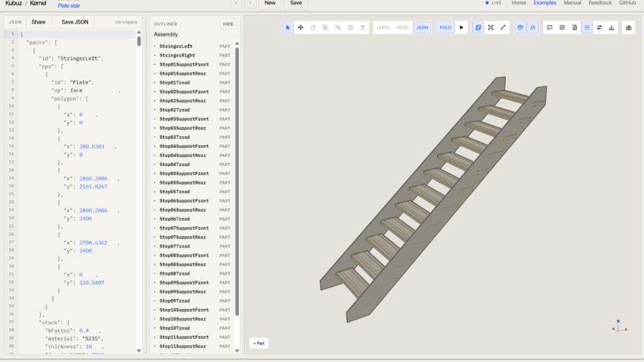This screenshot has width=644, height=362.
Task: Activate the move tool with four arrows
Action: (301, 28)
